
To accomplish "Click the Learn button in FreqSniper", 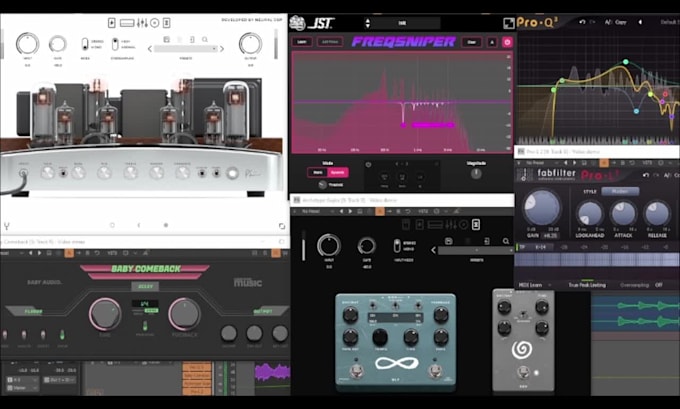I will point(302,42).
